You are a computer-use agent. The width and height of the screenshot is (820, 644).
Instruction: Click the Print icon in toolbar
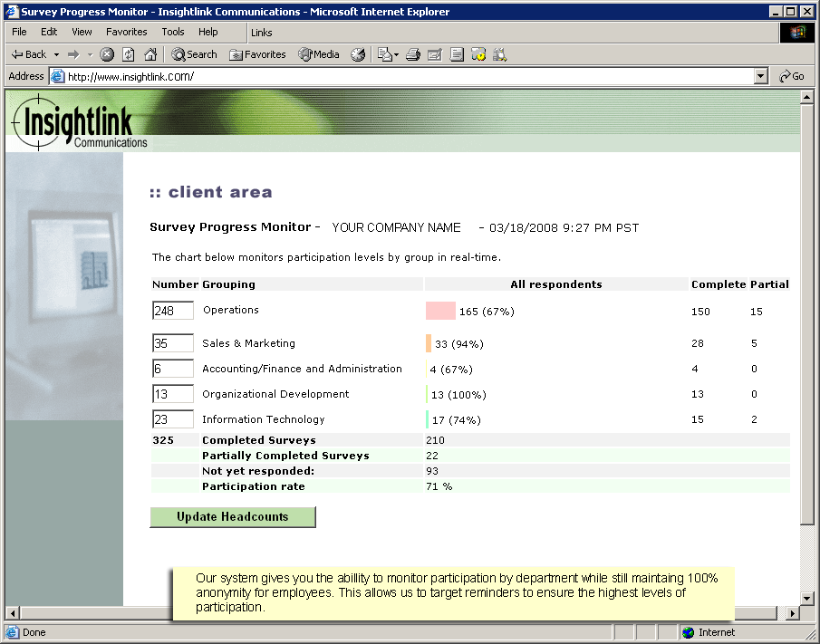(x=413, y=54)
